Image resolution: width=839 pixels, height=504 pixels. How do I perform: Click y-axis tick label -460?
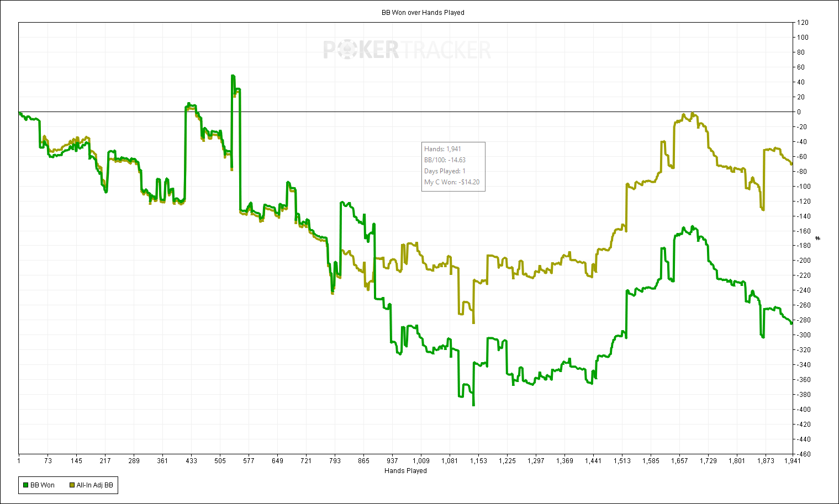[804, 454]
